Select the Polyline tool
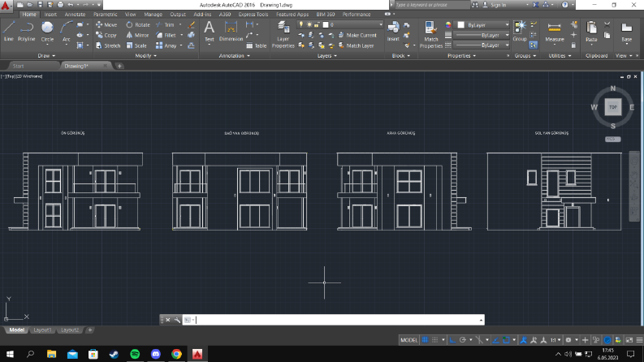 pos(26,31)
